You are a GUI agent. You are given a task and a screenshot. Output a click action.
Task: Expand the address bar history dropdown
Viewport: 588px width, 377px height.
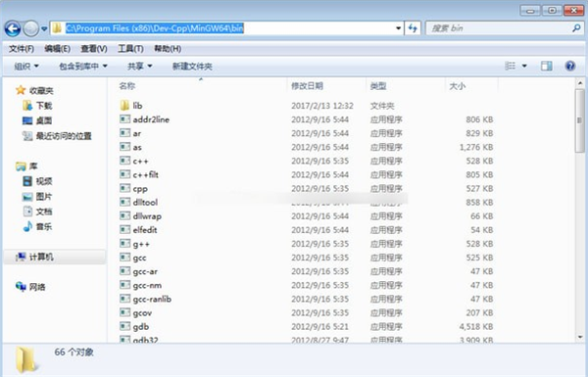398,28
